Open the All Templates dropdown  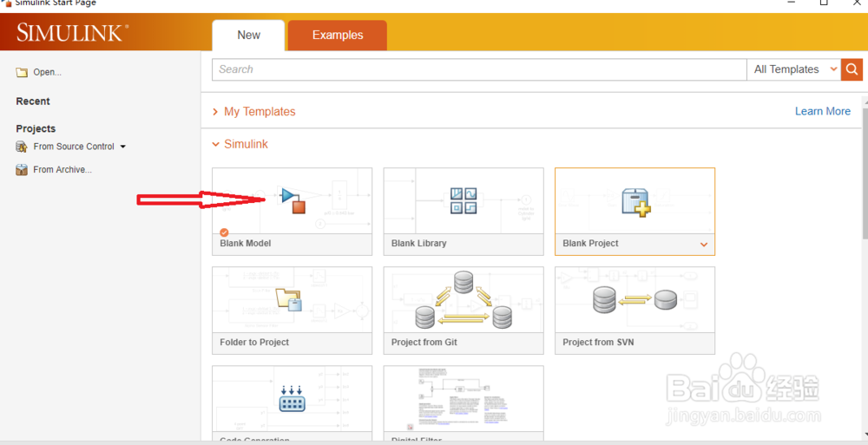pos(794,69)
